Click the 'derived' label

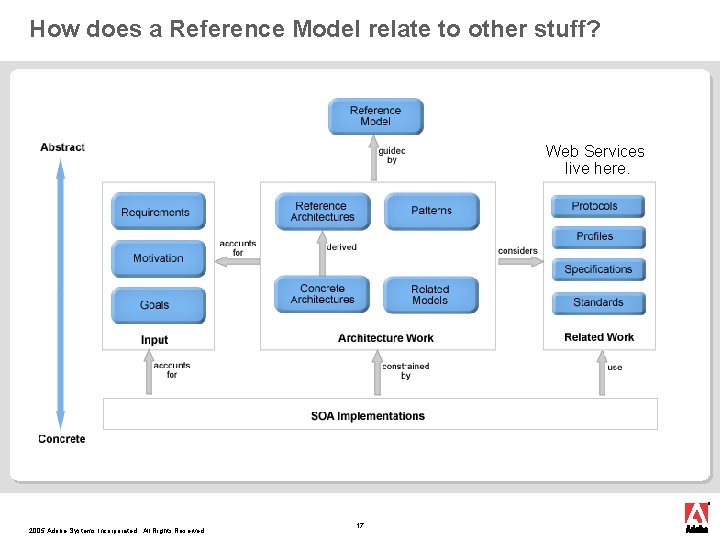coord(342,247)
